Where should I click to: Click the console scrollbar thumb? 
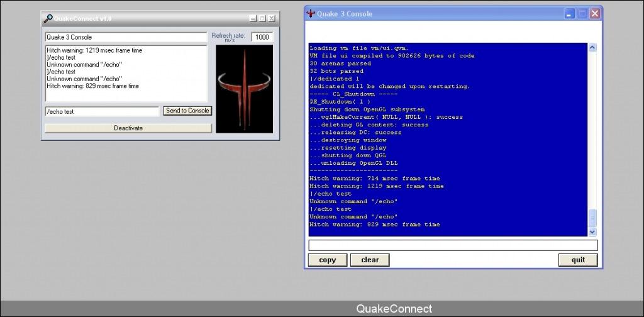(592, 217)
